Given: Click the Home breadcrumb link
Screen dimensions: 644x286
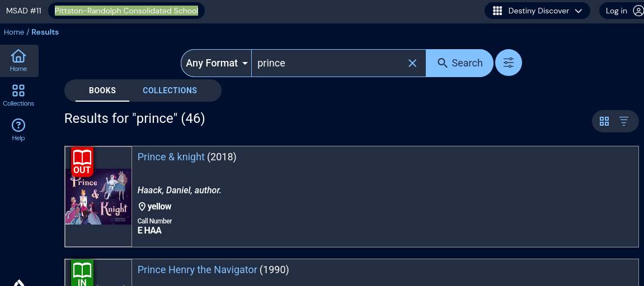Looking at the screenshot, I should 14,32.
